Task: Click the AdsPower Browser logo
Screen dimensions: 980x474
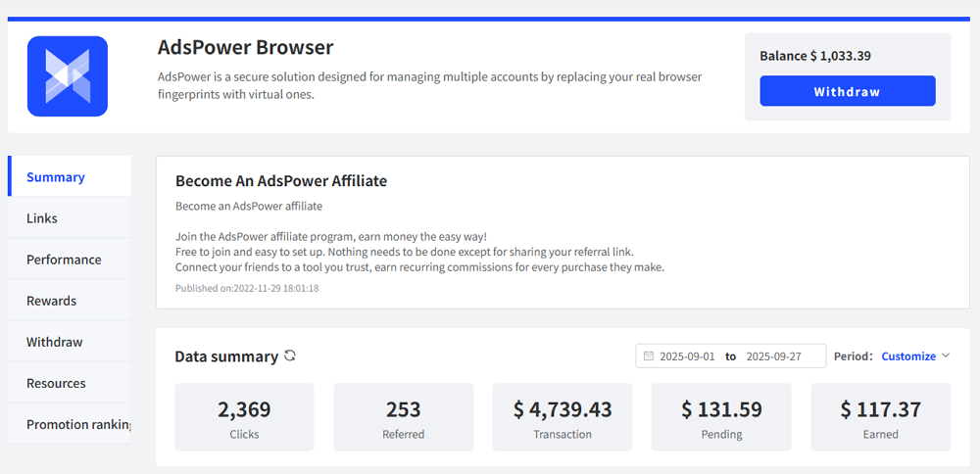Action: pyautogui.click(x=68, y=76)
